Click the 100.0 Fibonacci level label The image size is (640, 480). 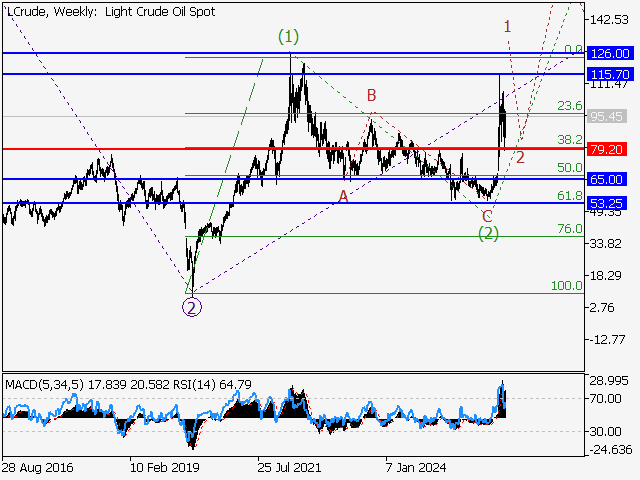(x=567, y=286)
